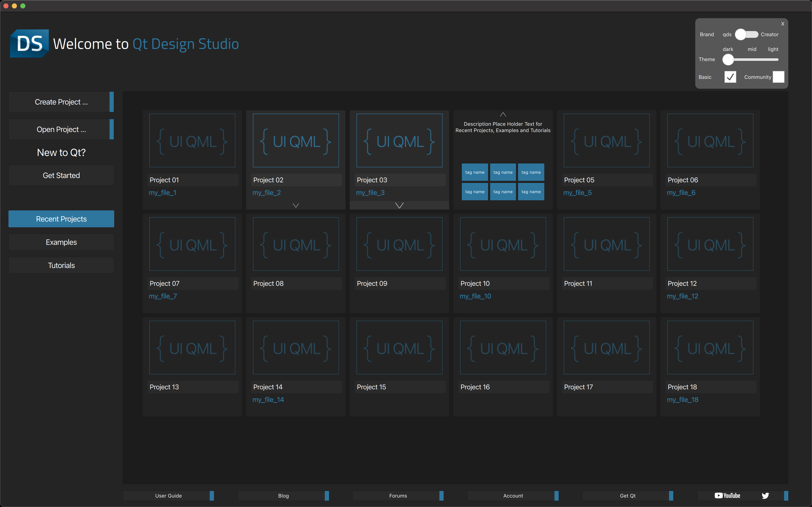Switch to the Examples tab
This screenshot has height=507, width=812.
pyautogui.click(x=61, y=242)
